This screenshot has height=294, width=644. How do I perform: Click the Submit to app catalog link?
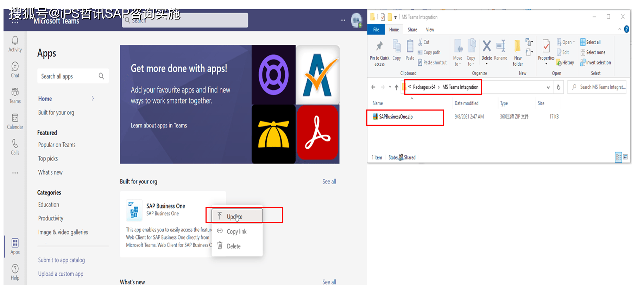click(x=62, y=260)
